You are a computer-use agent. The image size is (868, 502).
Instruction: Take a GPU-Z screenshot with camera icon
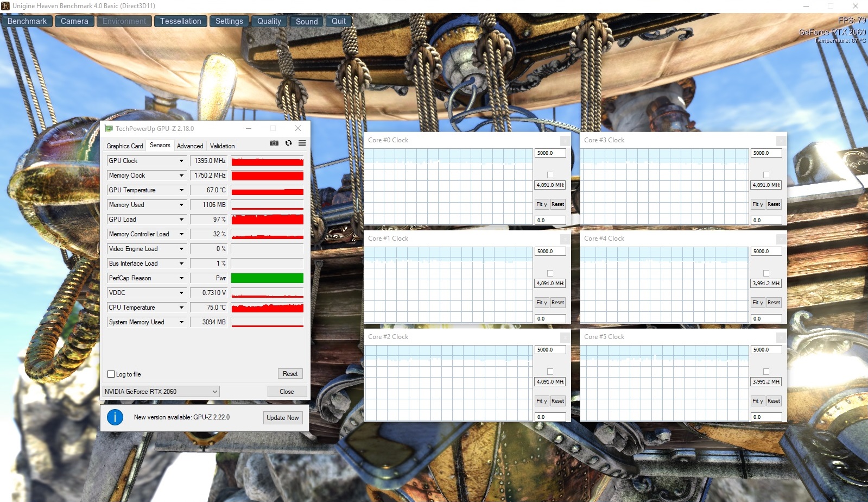pos(274,143)
